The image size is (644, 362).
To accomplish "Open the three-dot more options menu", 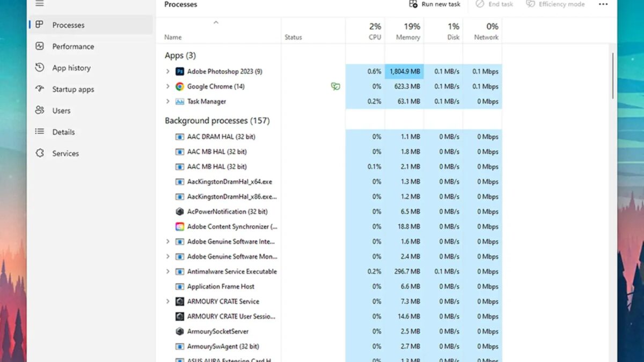I will click(603, 4).
